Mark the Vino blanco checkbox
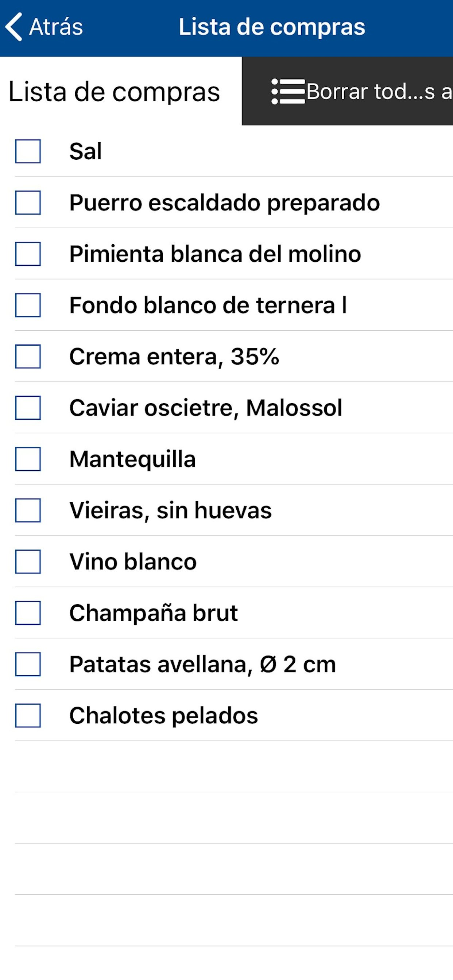This screenshot has height=980, width=453. click(x=28, y=561)
